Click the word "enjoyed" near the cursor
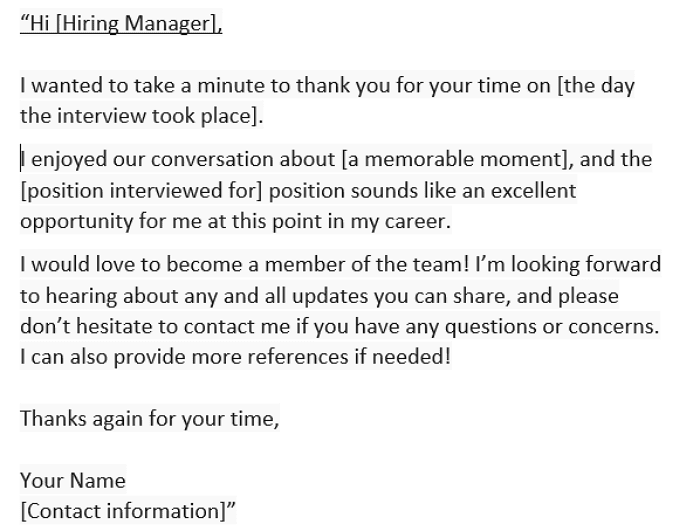This screenshot has height=531, width=700. pos(69,159)
